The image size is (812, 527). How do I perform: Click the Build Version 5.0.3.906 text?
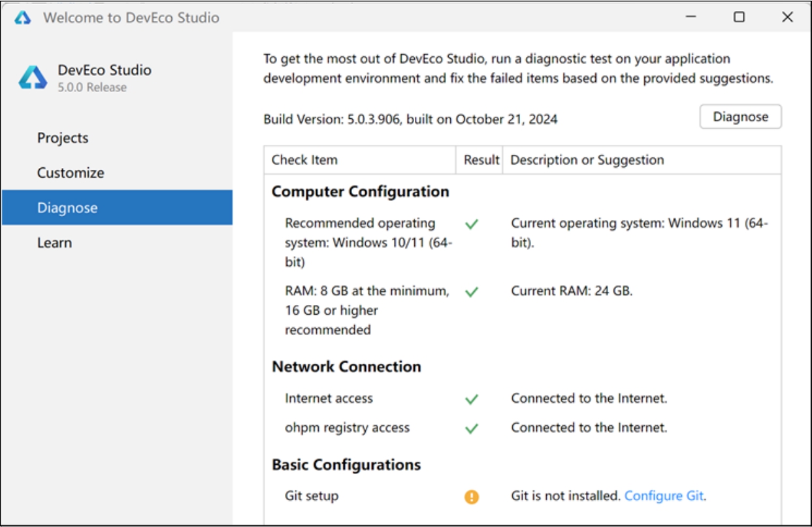[x=410, y=120]
